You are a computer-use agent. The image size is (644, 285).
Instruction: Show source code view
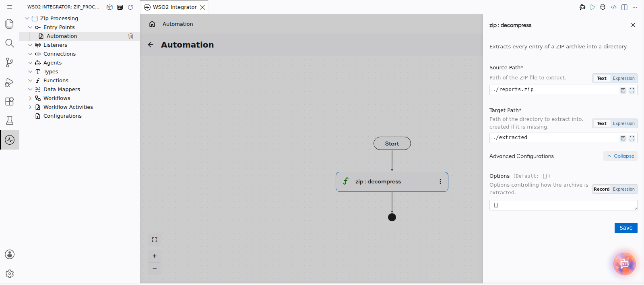(614, 7)
